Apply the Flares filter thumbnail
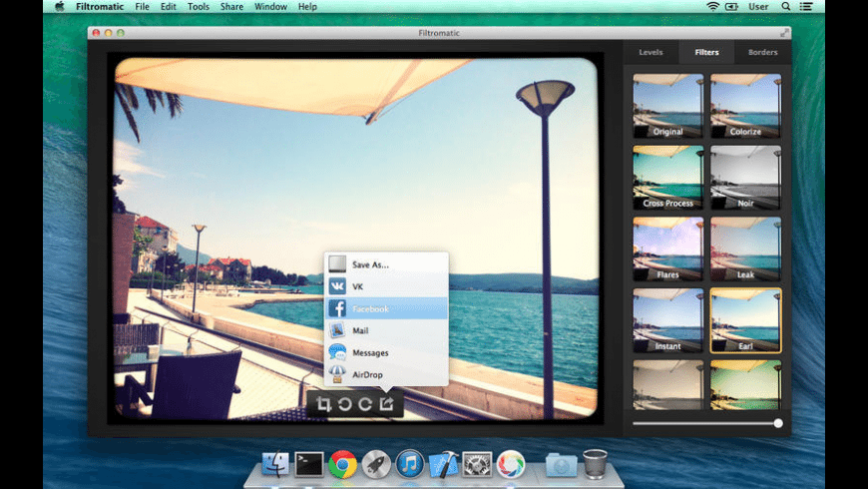The width and height of the screenshot is (868, 489). click(x=667, y=248)
